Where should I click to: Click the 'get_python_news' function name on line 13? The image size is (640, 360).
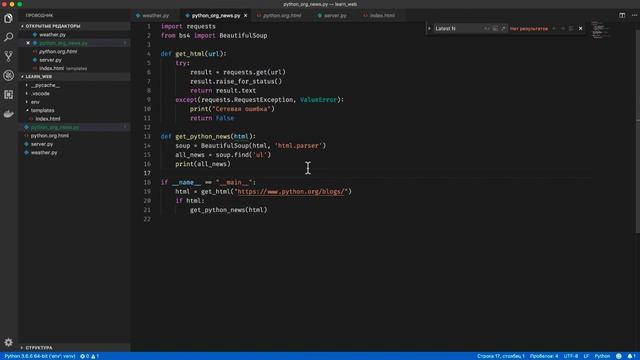coord(203,136)
